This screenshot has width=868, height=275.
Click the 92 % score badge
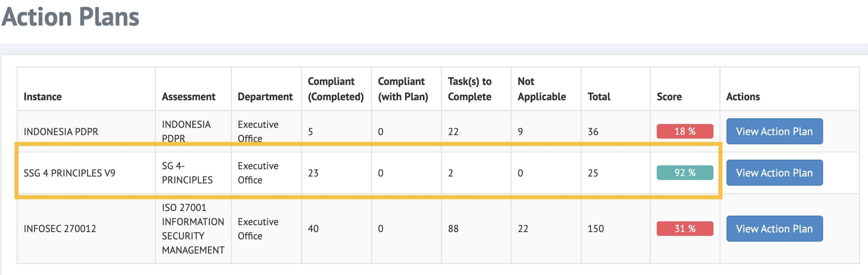pos(685,173)
